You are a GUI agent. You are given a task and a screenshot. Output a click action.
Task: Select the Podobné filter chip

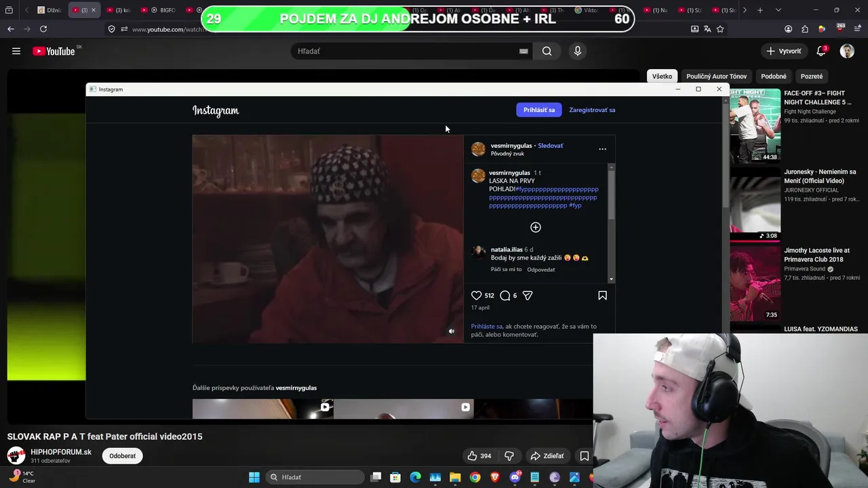(774, 77)
